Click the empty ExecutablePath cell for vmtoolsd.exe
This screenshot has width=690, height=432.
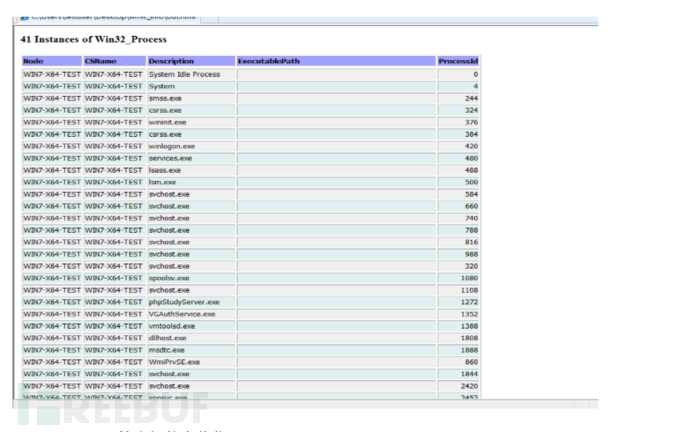[334, 324]
